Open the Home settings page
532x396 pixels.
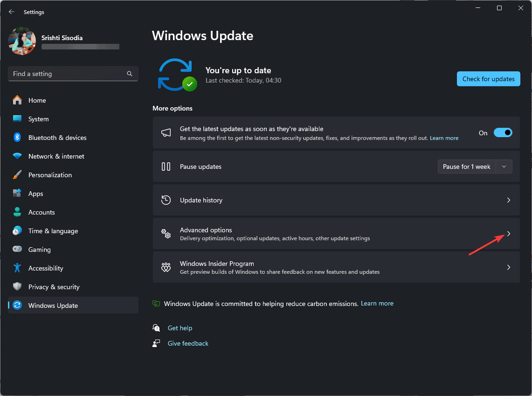click(73, 100)
